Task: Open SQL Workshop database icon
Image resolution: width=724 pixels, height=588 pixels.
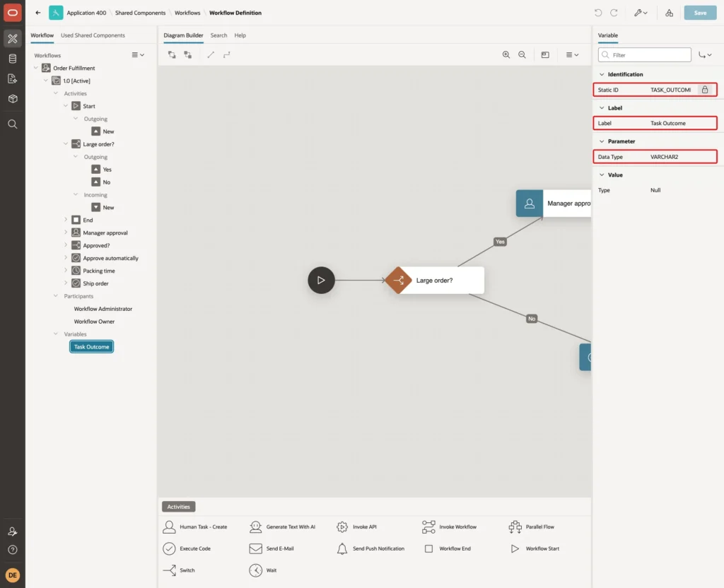Action: (13, 59)
